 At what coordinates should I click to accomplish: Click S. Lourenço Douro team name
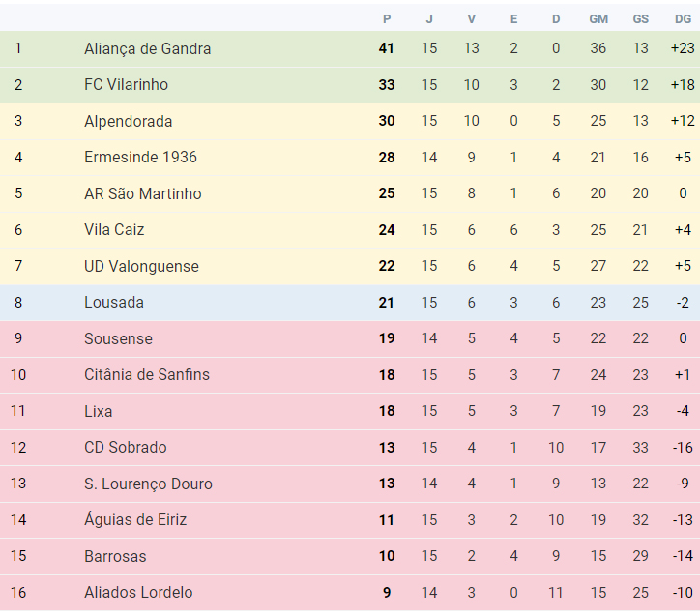coord(148,484)
